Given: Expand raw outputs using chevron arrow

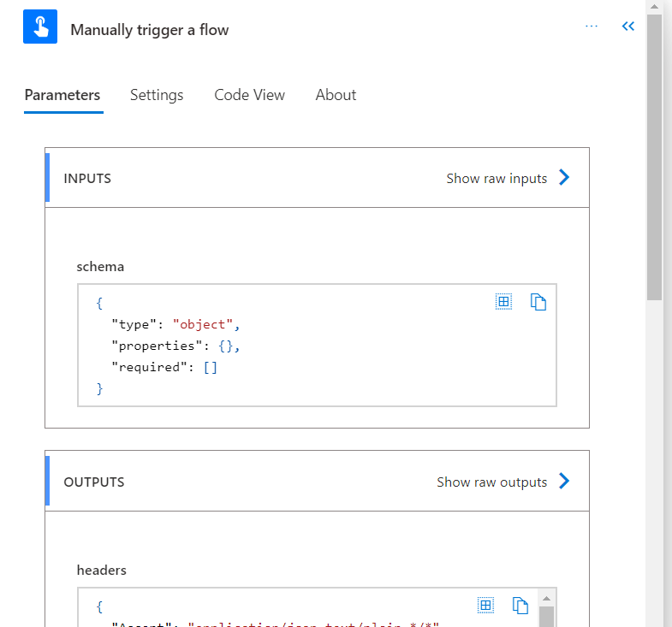Looking at the screenshot, I should [564, 481].
